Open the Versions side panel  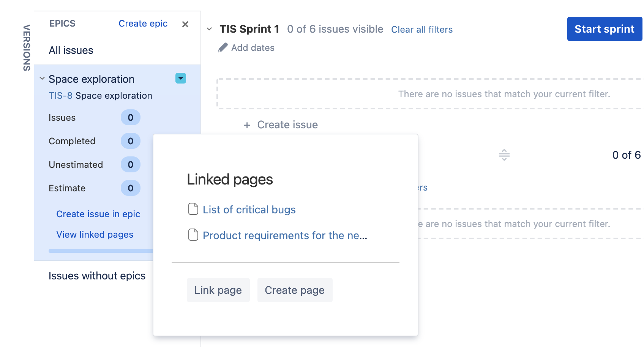[27, 48]
